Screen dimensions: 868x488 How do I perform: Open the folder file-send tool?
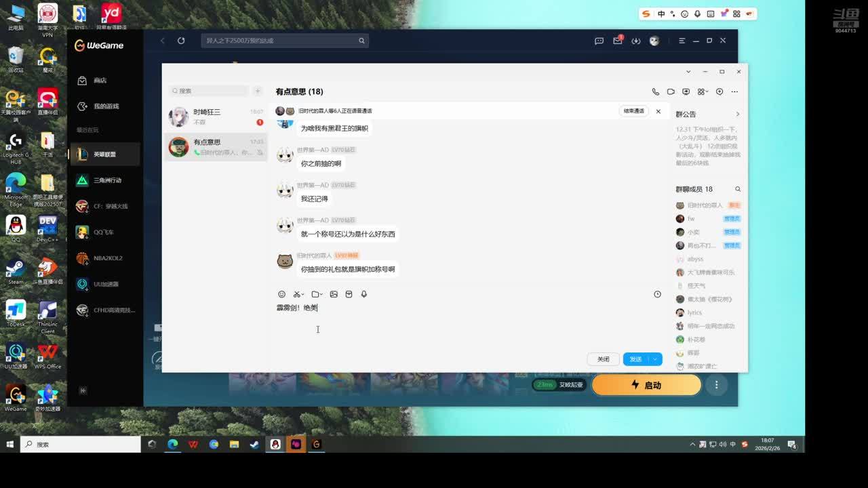pos(317,294)
